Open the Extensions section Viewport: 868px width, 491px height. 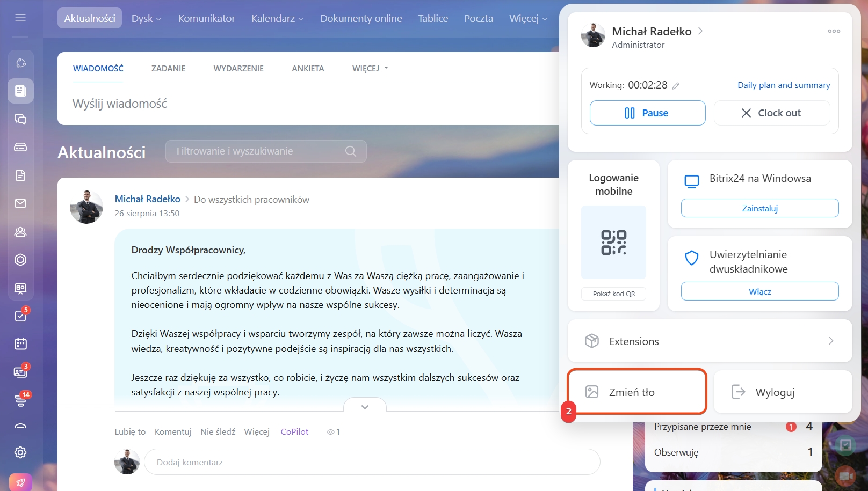point(710,341)
